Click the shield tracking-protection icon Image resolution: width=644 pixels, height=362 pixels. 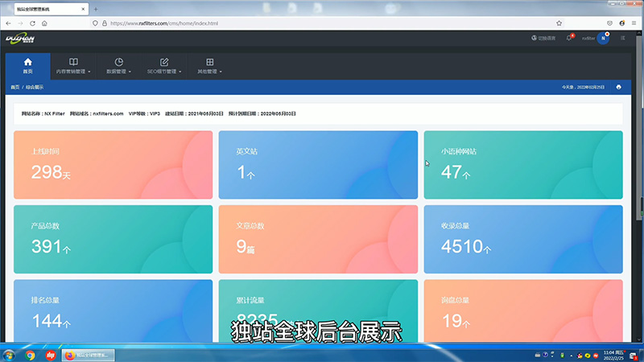tap(95, 23)
